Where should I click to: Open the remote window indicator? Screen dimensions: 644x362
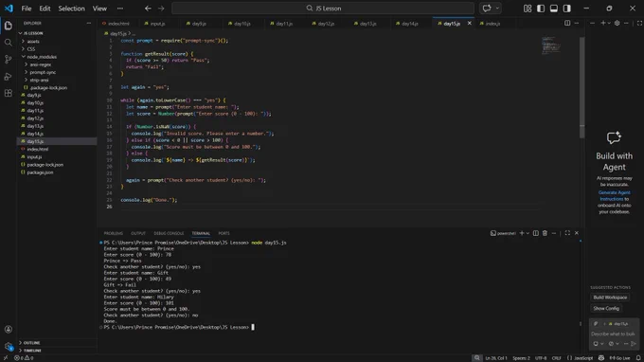pos(6,358)
